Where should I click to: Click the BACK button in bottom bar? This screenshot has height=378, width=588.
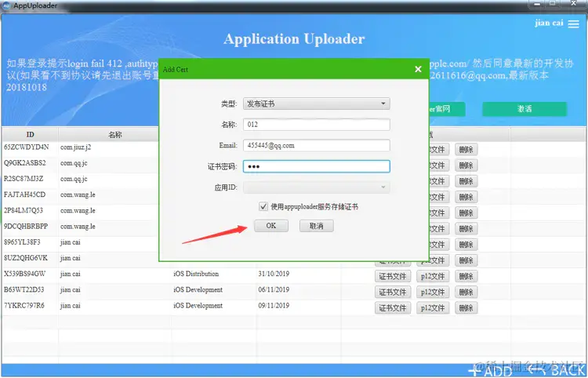(x=557, y=370)
